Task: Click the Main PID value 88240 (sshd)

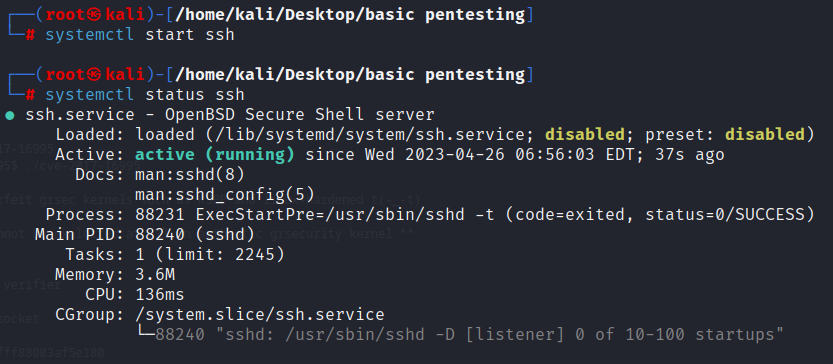Action: pos(195,235)
